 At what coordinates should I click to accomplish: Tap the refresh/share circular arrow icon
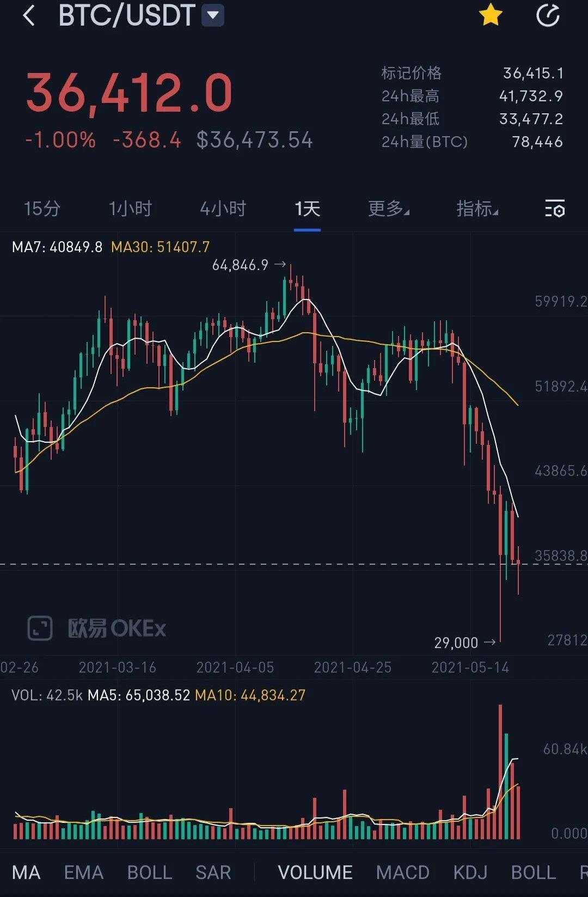pyautogui.click(x=548, y=15)
